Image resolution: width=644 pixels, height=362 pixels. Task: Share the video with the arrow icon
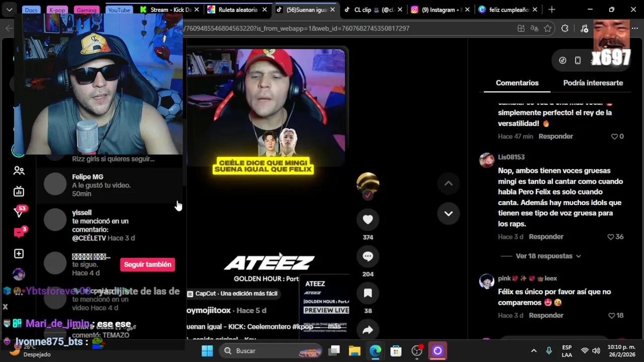[x=368, y=330]
